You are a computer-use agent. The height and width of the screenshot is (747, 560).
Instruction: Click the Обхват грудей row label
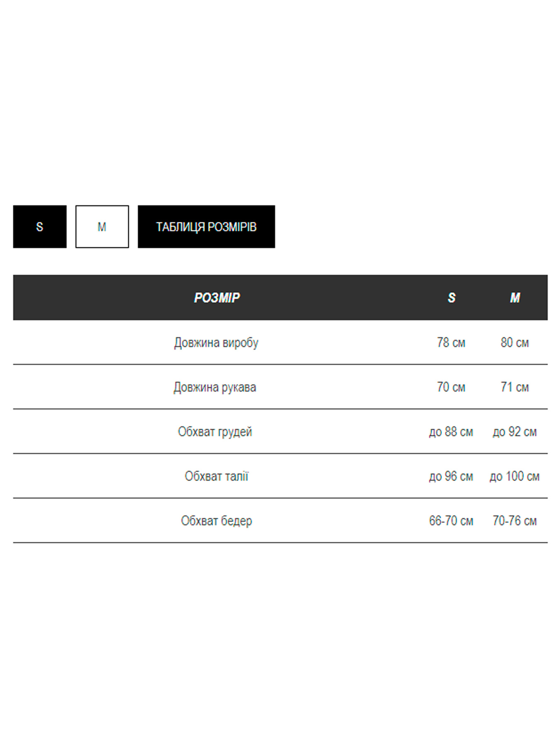(215, 432)
